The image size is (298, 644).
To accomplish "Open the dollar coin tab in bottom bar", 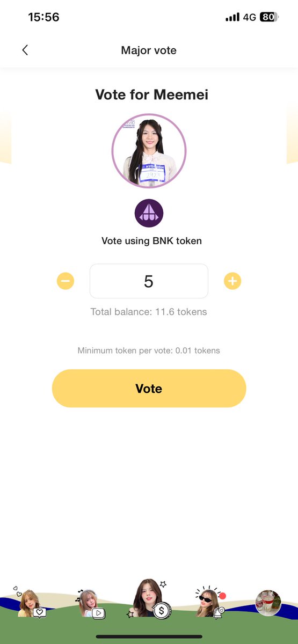I will (x=149, y=598).
